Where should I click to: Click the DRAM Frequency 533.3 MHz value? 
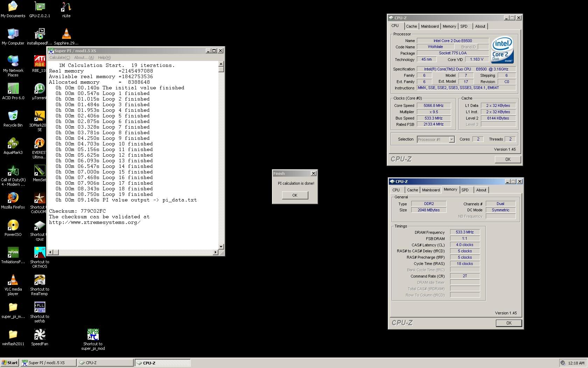(x=464, y=232)
